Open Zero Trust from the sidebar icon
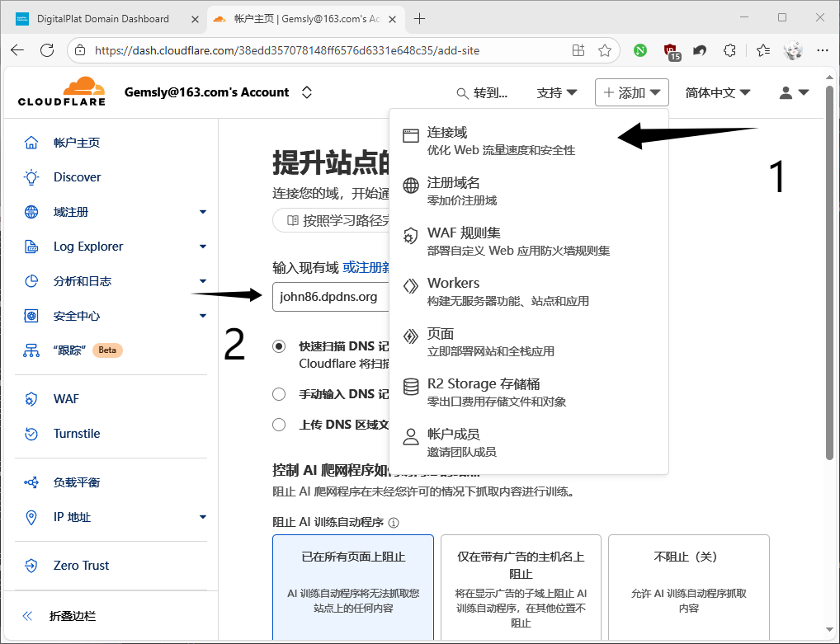 [32, 565]
